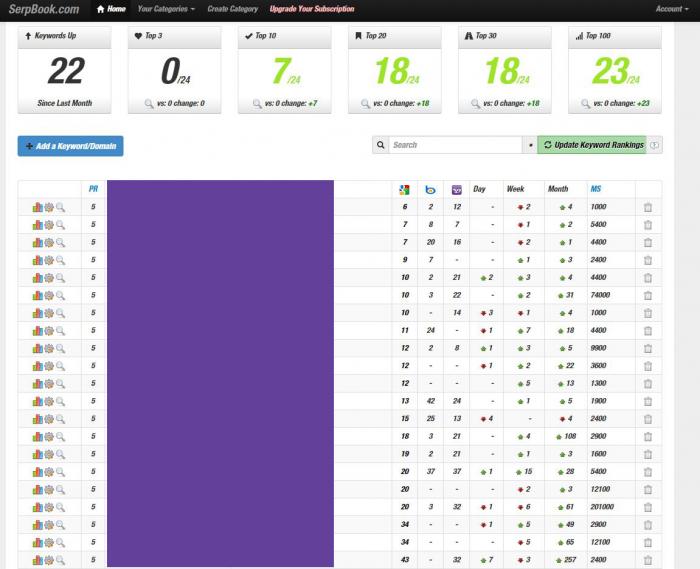Sort by the Google ranking column icon
Image resolution: width=700 pixels, height=569 pixels.
pyautogui.click(x=404, y=190)
